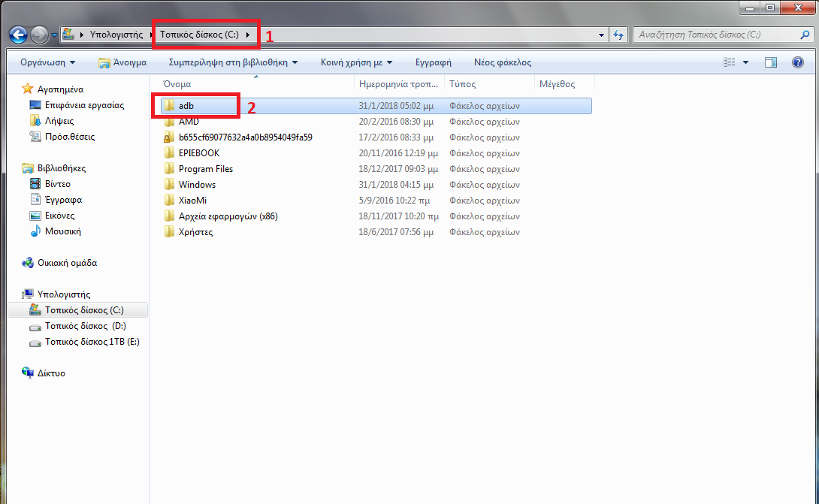The width and height of the screenshot is (819, 504).
Task: Open Τοπικός δίσκος 1TB (E:) drive
Action: pos(92,342)
